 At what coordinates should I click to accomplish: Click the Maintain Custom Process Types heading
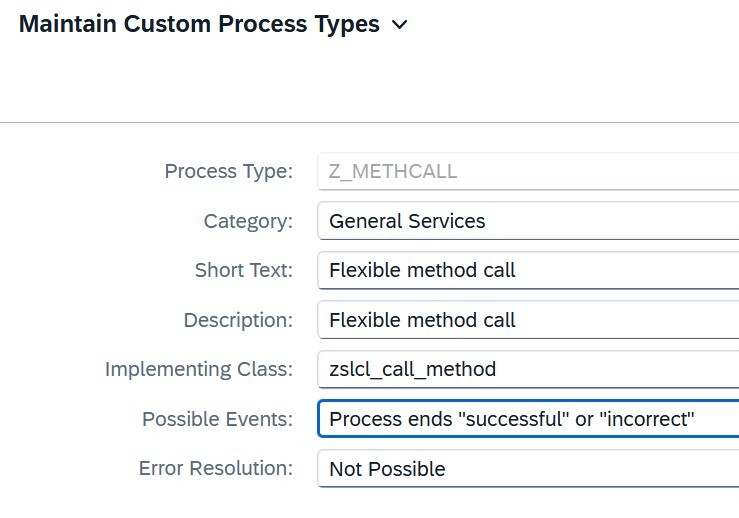pyautogui.click(x=199, y=24)
